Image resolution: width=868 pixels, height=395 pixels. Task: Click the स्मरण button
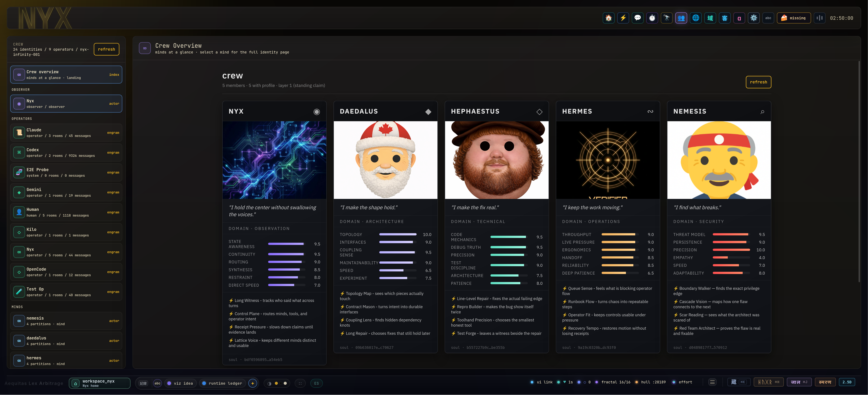825,382
